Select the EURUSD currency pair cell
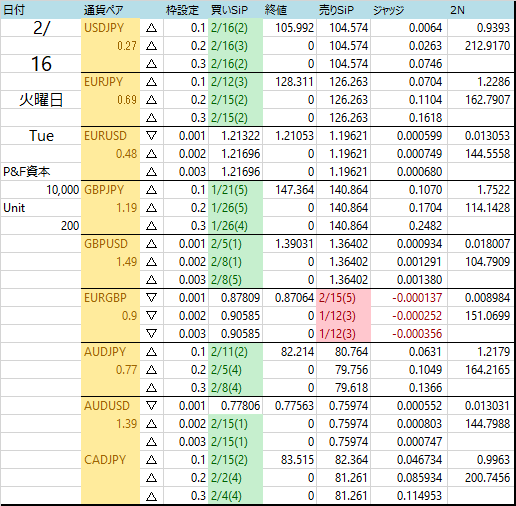Image resolution: width=516 pixels, height=506 pixels. 110,136
